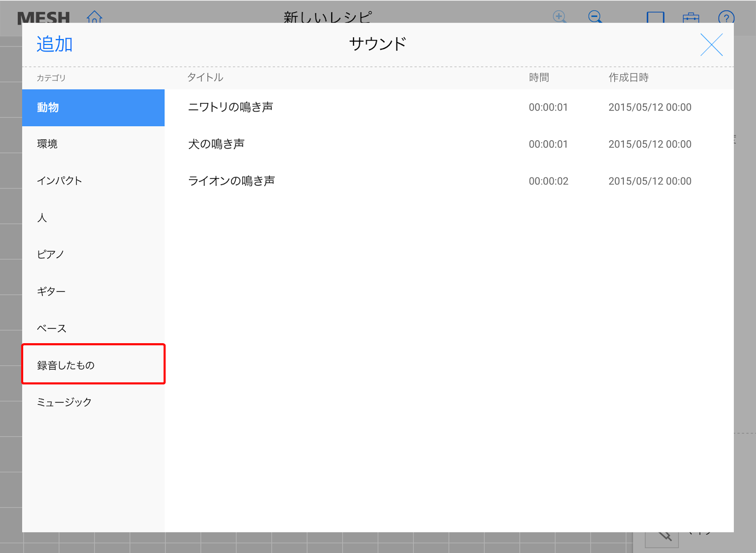
Task: Click the toolbox briefcase icon in header
Action: (x=691, y=18)
